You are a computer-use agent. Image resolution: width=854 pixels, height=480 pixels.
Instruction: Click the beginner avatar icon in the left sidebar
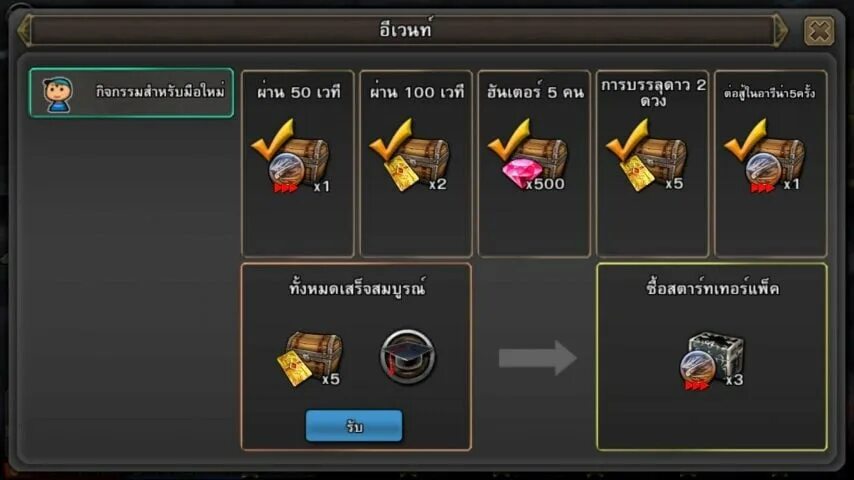coord(58,94)
